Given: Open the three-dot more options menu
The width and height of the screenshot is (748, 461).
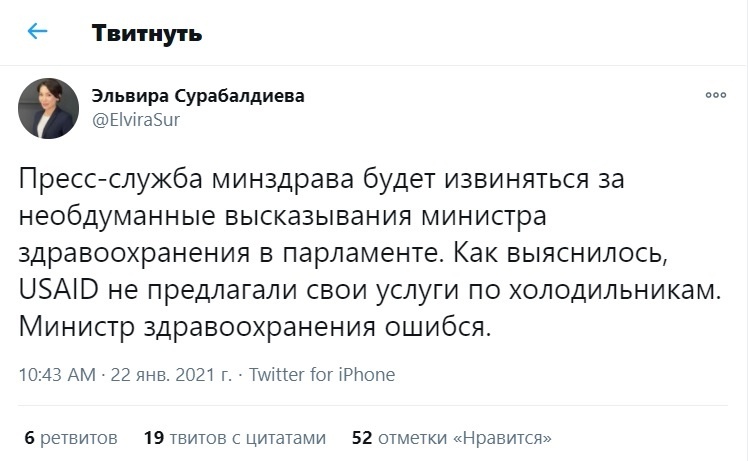Looking at the screenshot, I should point(716,95).
